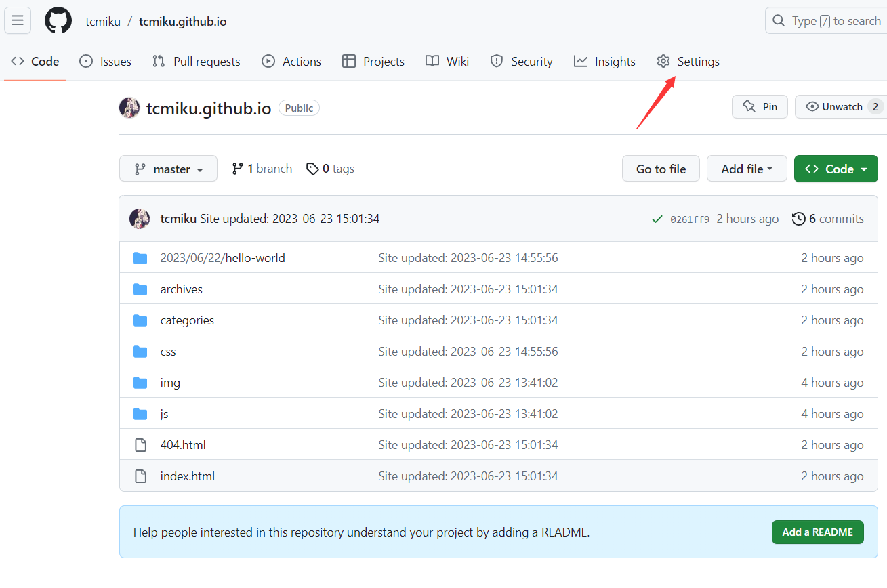Open the 1 branch link
The image size is (887, 588).
tap(262, 169)
